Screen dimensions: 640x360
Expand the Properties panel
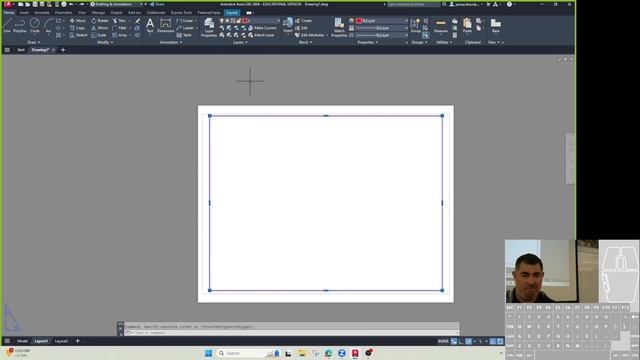pos(367,42)
